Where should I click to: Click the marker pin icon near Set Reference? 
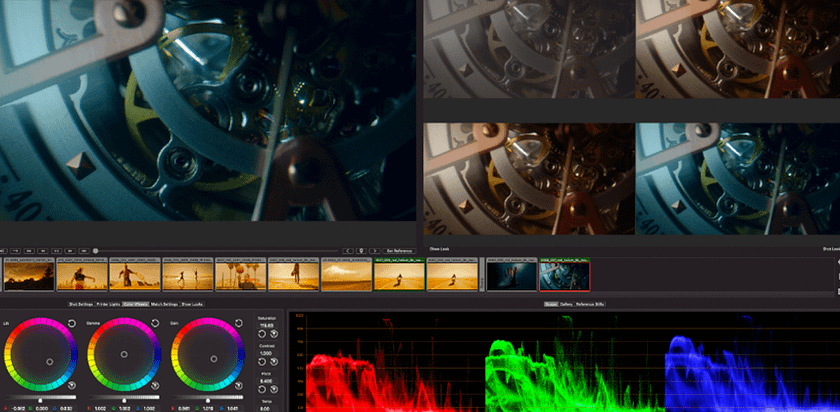click(x=362, y=250)
